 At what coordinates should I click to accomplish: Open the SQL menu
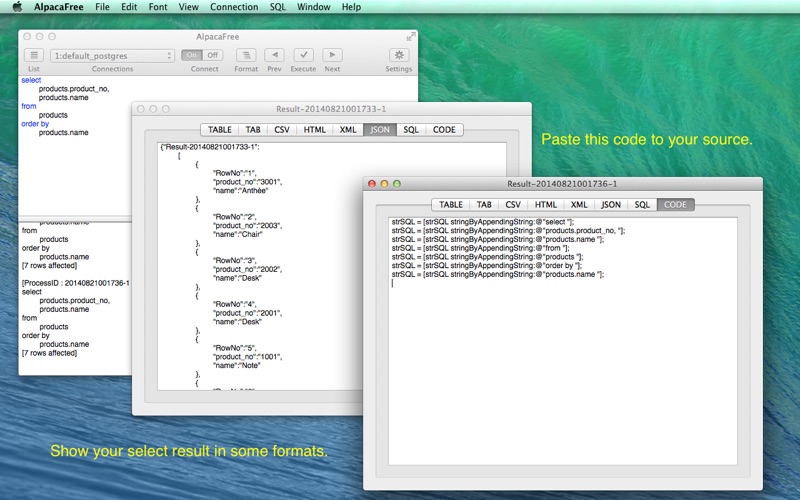point(278,7)
